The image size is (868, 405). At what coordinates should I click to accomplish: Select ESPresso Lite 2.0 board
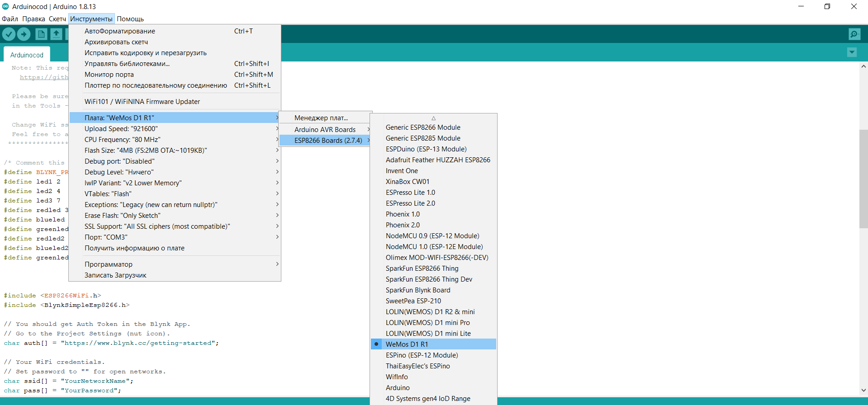coord(433,203)
